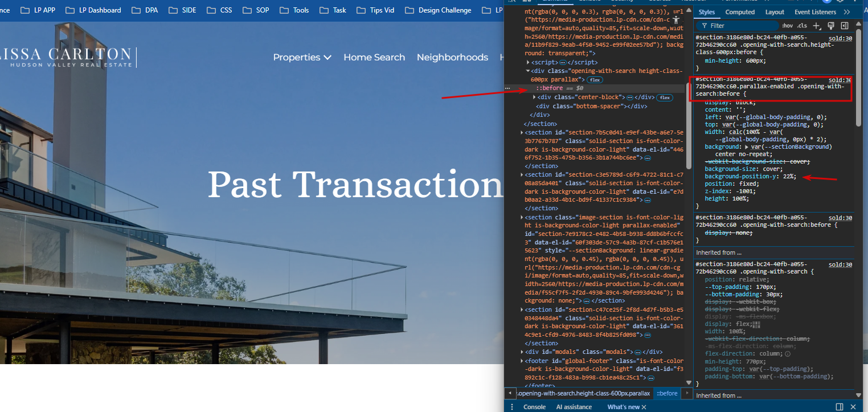Expand the background shorthand triangle
Screen dimensions: 868x412
tap(747, 147)
